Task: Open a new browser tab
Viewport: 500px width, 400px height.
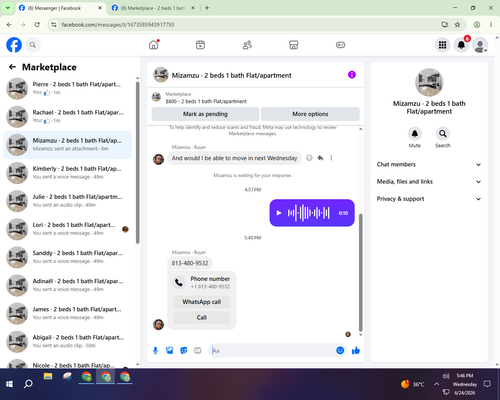Action: (x=207, y=8)
